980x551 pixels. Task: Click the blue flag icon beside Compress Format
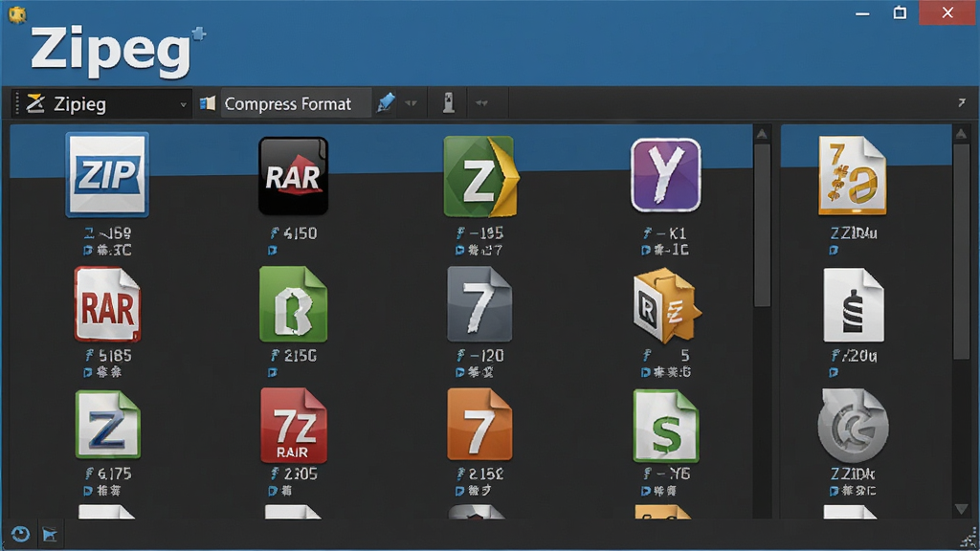click(208, 103)
